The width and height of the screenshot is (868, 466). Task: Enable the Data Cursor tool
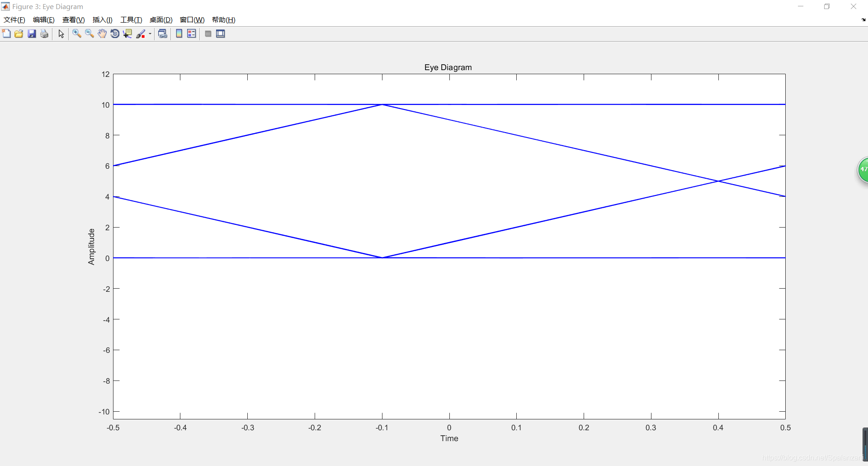(127, 34)
